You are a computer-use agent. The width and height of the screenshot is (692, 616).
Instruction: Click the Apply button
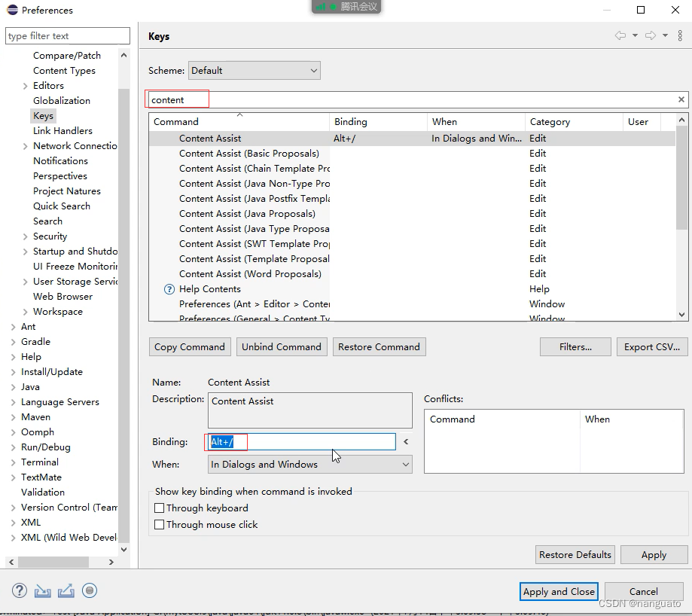tap(654, 555)
